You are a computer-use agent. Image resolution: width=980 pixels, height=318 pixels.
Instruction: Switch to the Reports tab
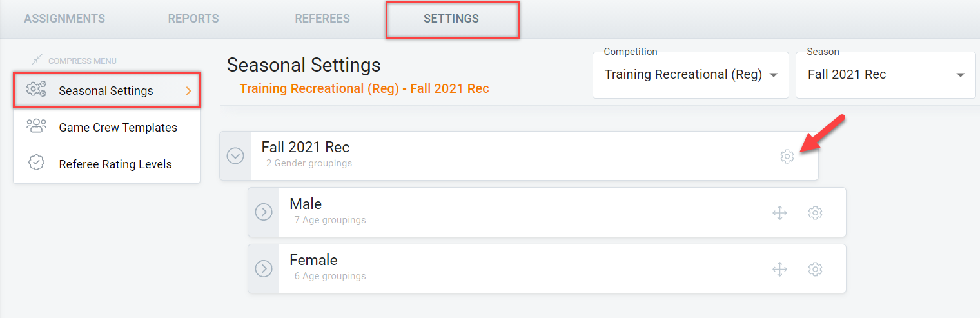[193, 19]
